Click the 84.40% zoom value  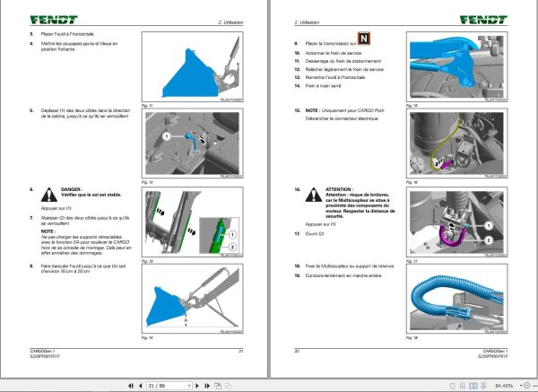(504, 386)
